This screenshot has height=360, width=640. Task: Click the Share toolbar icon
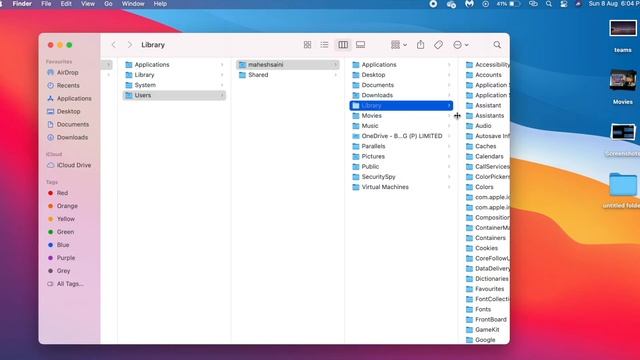[x=420, y=45]
